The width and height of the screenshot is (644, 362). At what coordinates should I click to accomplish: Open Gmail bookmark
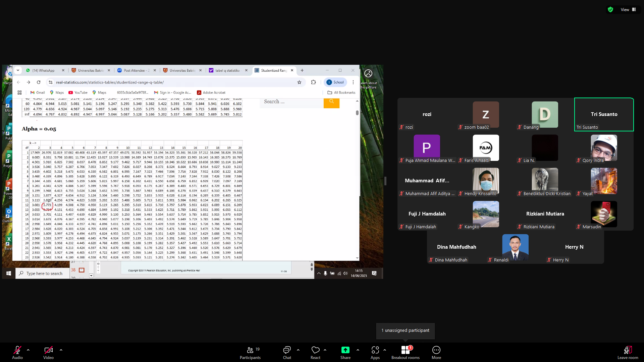38,93
